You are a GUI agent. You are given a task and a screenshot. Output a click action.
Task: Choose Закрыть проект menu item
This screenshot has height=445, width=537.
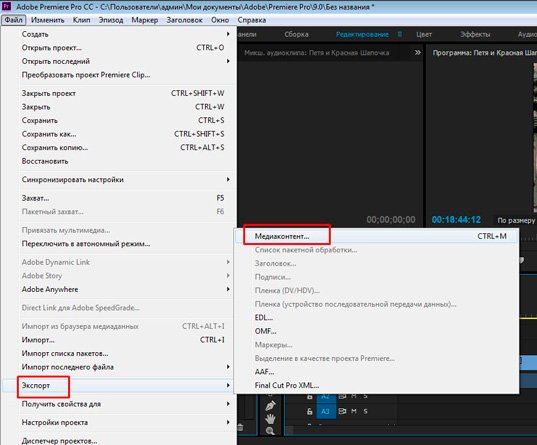119,93
